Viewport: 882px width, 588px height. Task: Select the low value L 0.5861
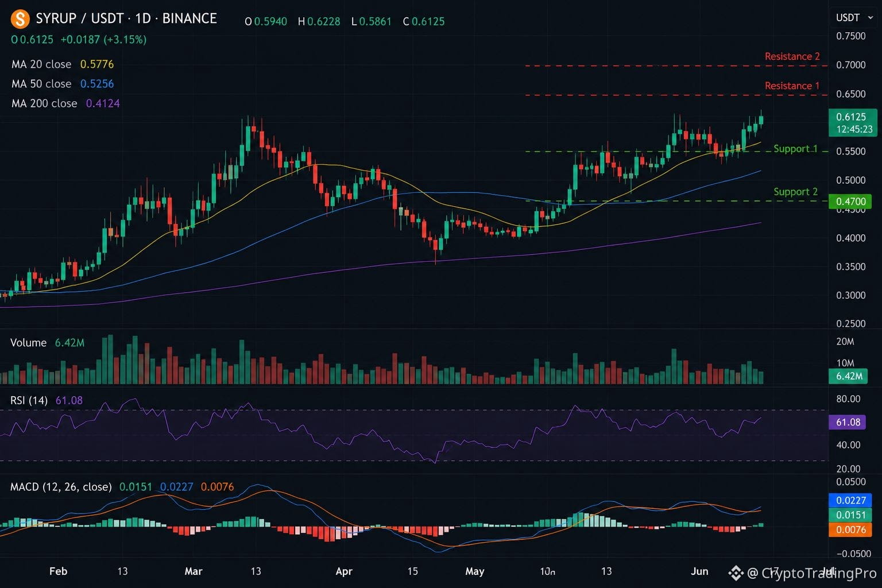[372, 22]
